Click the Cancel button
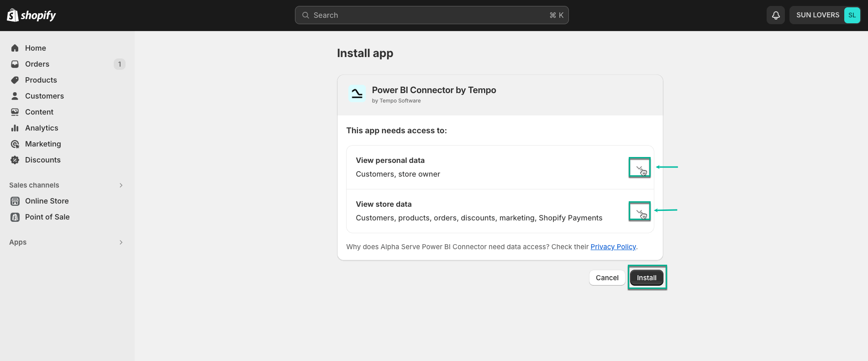This screenshot has height=361, width=868. (607, 277)
